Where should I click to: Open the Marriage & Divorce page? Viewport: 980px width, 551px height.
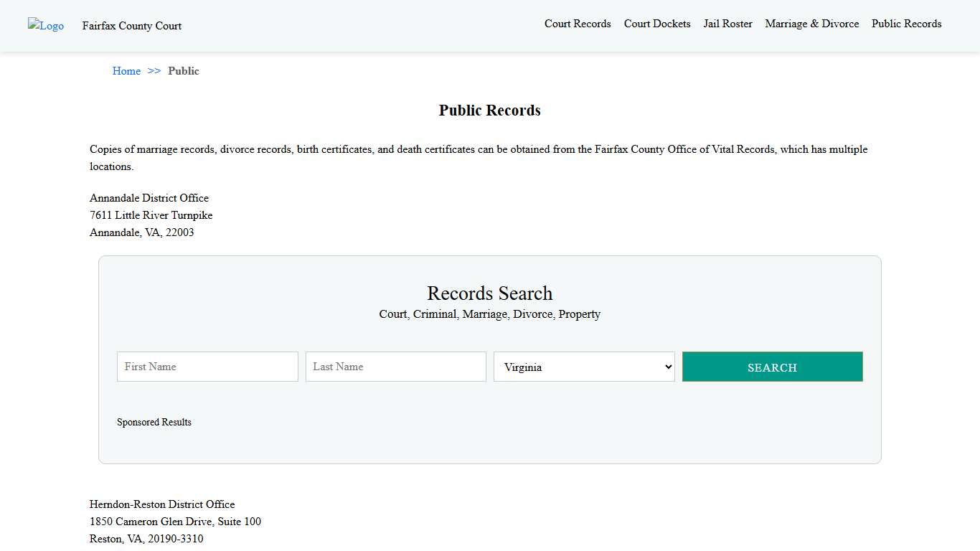[811, 24]
